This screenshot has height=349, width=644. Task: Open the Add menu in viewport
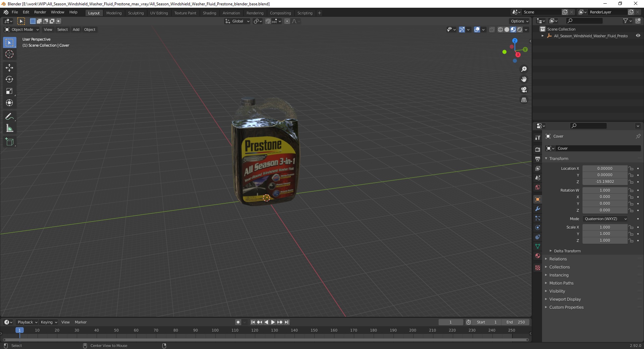[x=76, y=30]
